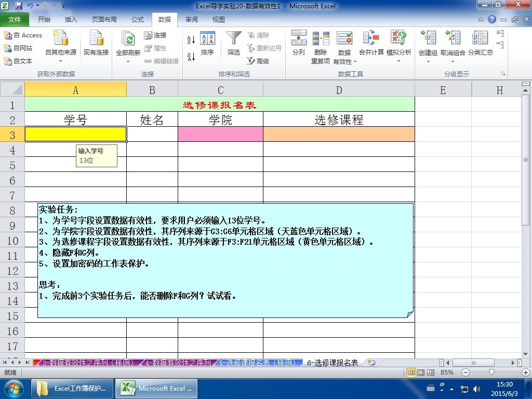Click the Refresh All (全部刷新) icon
Viewport: 532px width, 399px height.
point(128,39)
